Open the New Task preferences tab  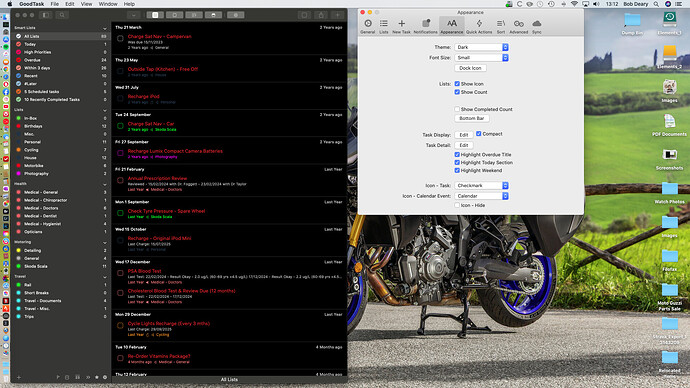401,26
